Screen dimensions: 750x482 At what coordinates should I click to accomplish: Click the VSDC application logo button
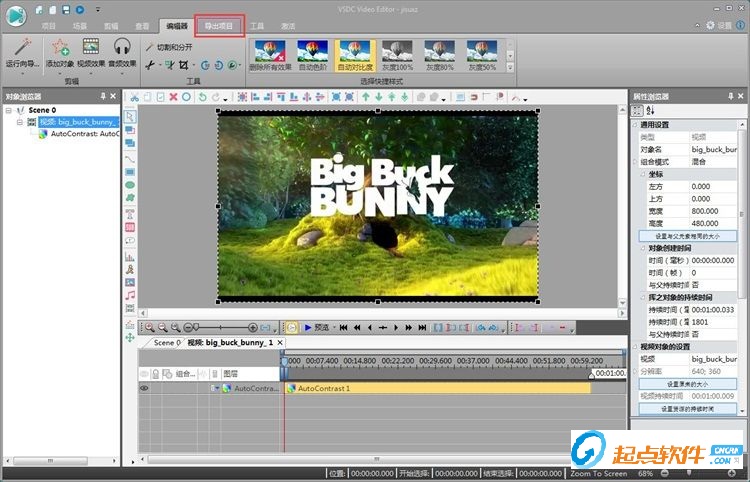click(16, 16)
